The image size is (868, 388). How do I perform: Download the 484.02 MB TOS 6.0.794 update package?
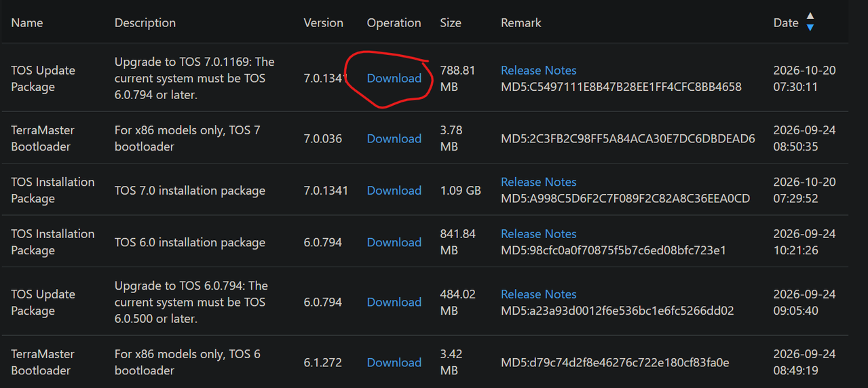394,302
